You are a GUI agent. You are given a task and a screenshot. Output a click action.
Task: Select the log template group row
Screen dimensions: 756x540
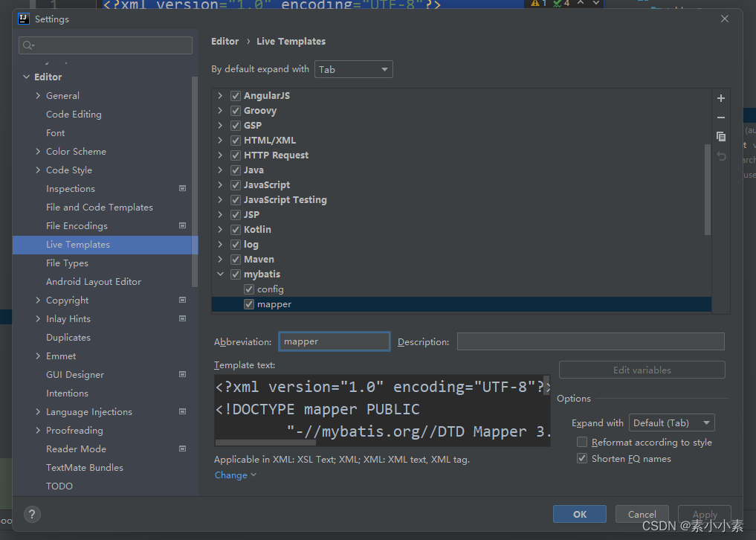pos(462,244)
